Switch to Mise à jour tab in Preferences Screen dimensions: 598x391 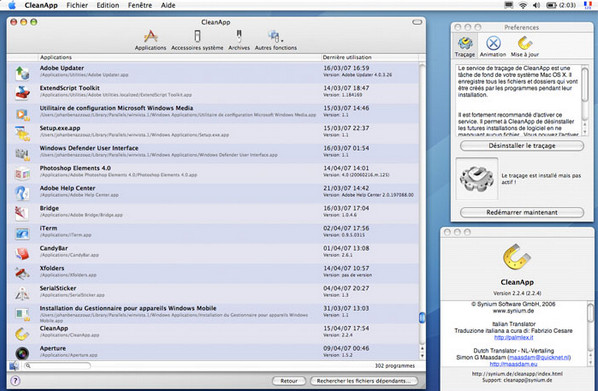click(525, 46)
